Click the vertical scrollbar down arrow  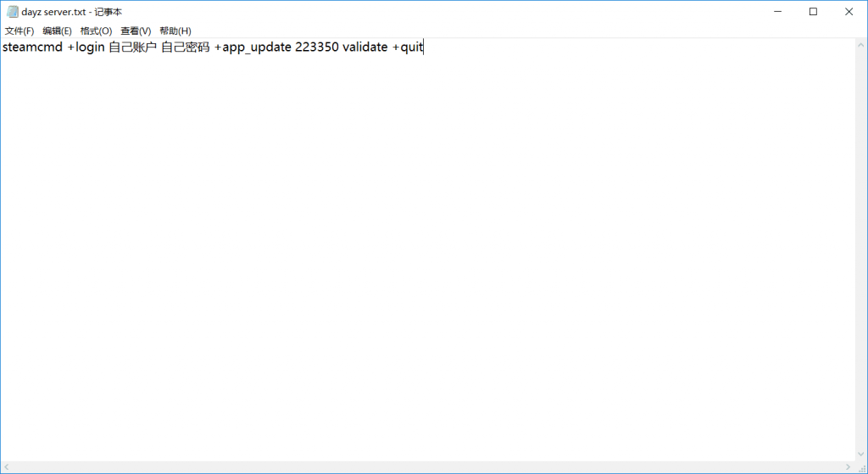click(x=861, y=454)
